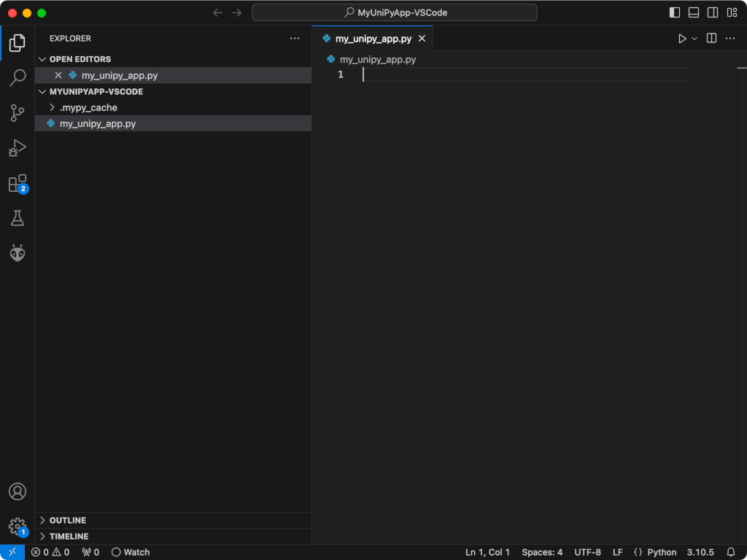The width and height of the screenshot is (747, 560).
Task: Toggle the bottom Panel visibility
Action: [x=694, y=12]
